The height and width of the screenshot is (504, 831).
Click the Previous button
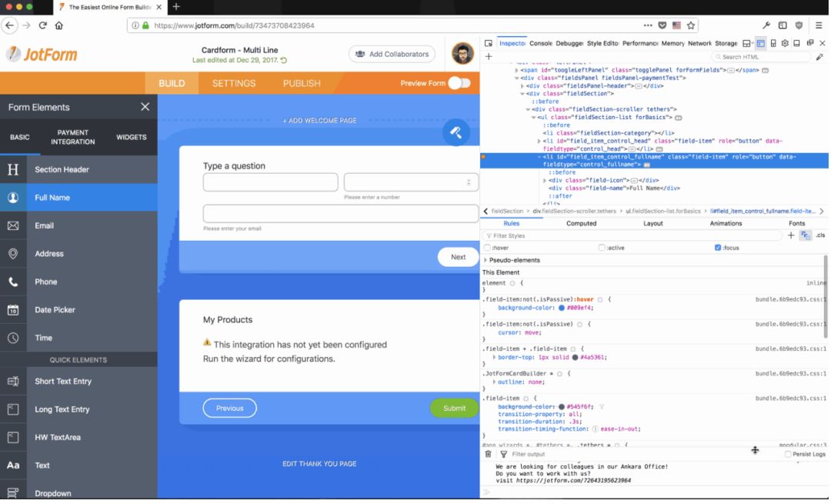click(x=229, y=408)
